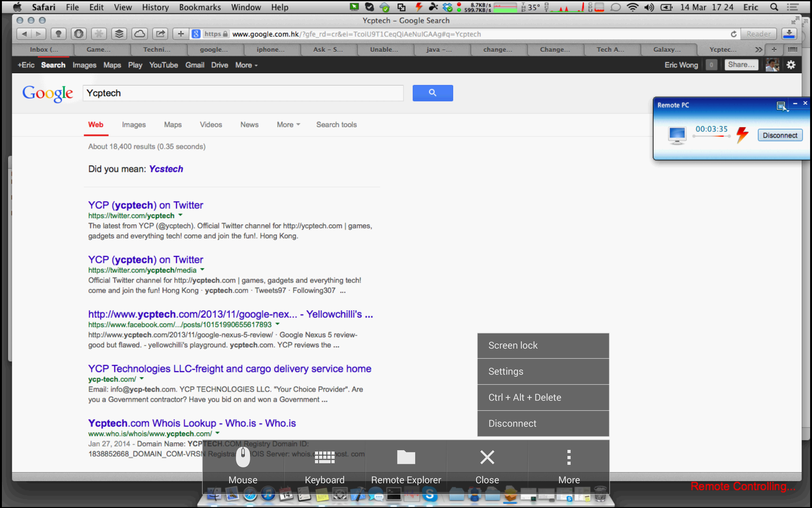The width and height of the screenshot is (812, 508).
Task: Click Eric Wong profile picture
Action: click(772, 65)
